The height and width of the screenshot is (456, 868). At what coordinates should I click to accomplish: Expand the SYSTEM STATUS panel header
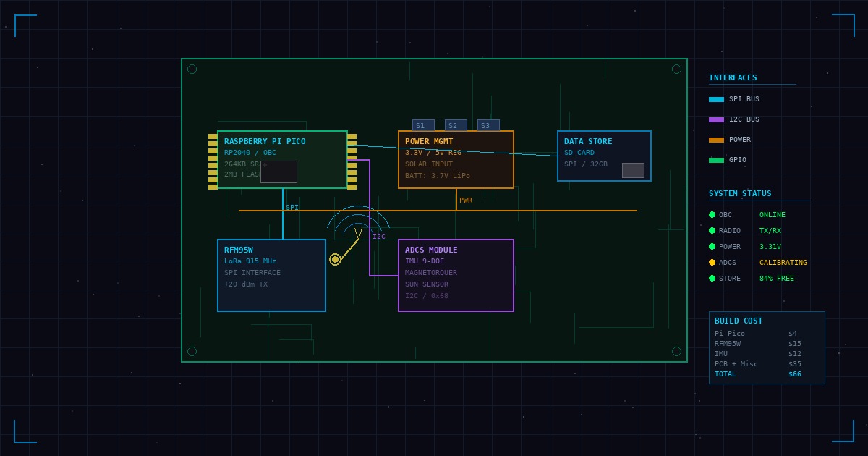[x=739, y=193]
